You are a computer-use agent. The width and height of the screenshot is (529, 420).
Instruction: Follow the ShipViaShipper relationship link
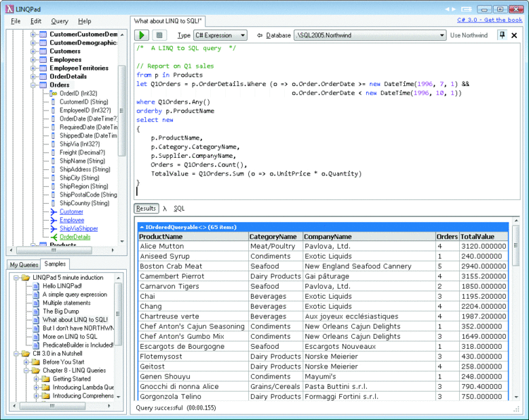[78, 228]
